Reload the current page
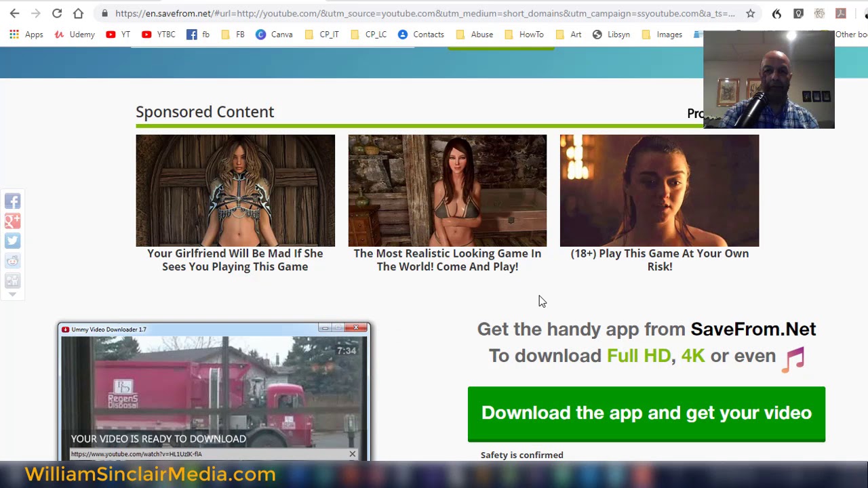Image resolution: width=868 pixels, height=488 pixels. (x=57, y=14)
